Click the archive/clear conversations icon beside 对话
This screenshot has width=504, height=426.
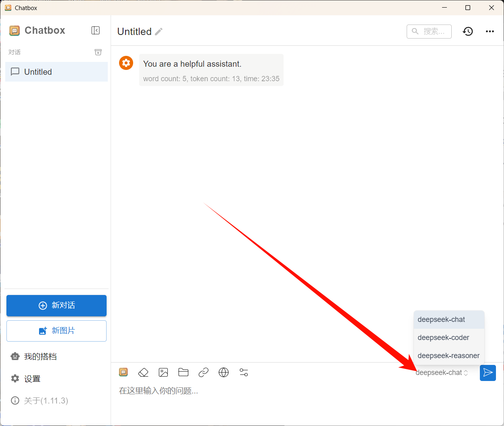point(98,52)
